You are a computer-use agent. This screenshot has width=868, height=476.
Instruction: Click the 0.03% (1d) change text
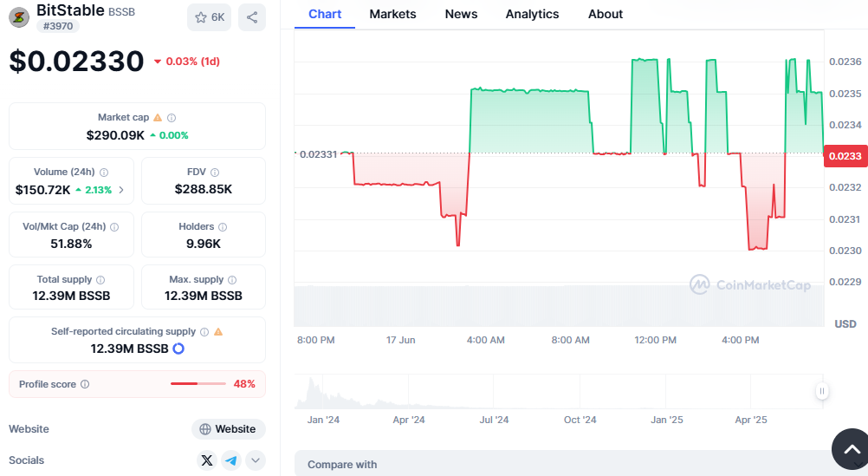(192, 62)
